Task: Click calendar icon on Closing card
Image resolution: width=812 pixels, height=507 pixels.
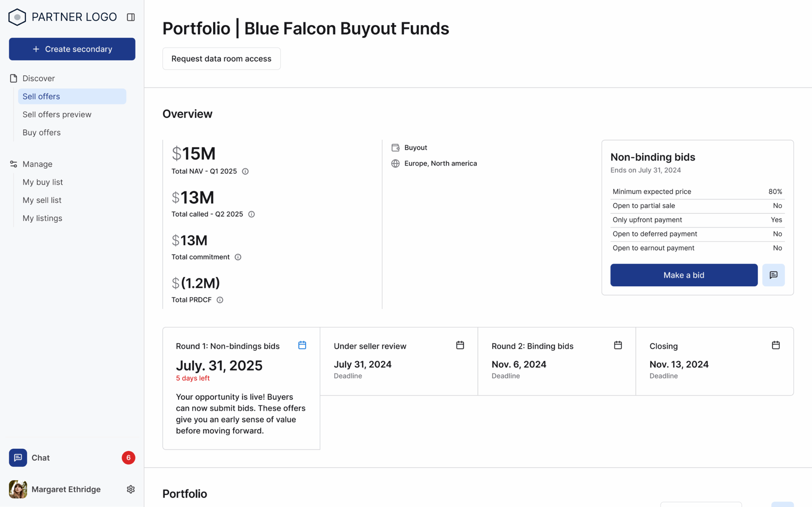Action: click(x=776, y=345)
